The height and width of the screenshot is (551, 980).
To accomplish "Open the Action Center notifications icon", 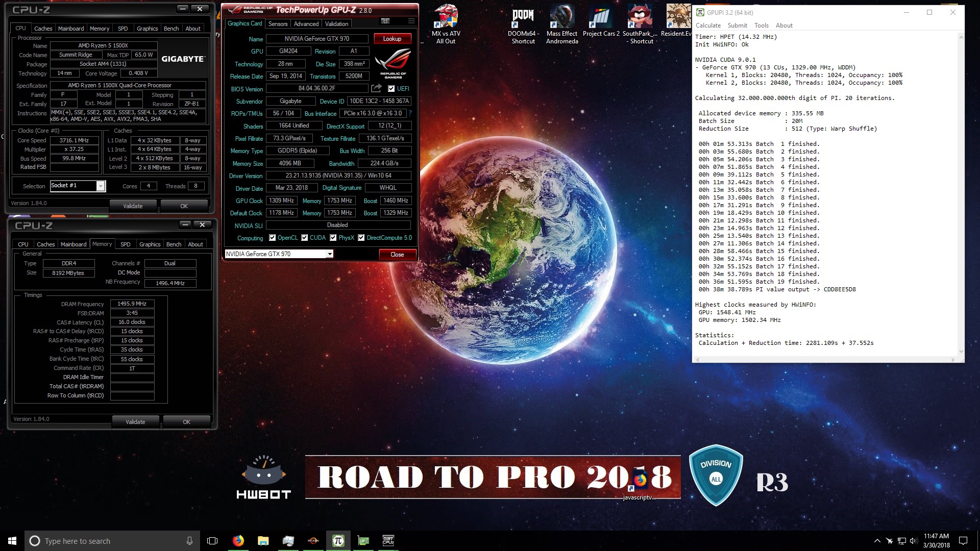I will [x=963, y=541].
